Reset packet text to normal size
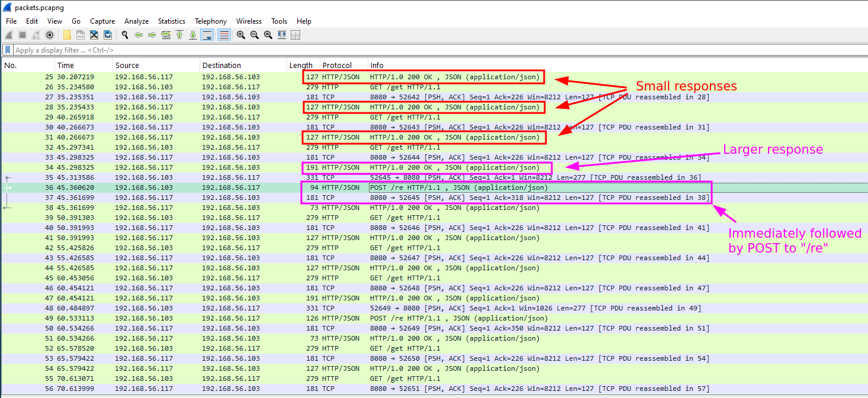Image resolution: width=868 pixels, height=398 pixels. [x=268, y=35]
